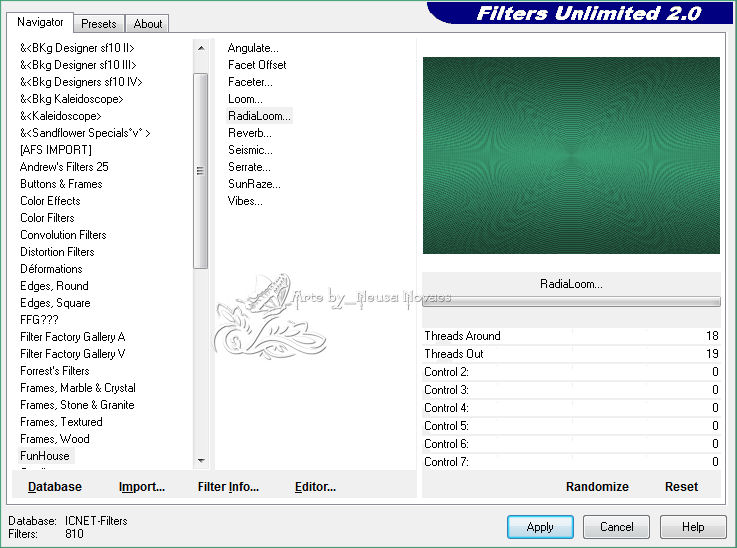Click the Import... button
Viewport: 737px width, 548px height.
pos(141,486)
